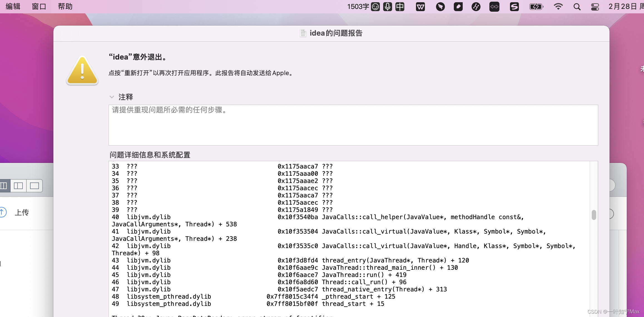Click into the comments text field
This screenshot has height=317, width=644.
353,125
